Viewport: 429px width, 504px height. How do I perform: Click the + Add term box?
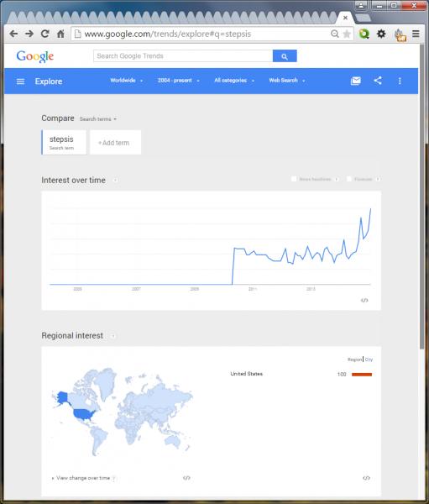[115, 143]
